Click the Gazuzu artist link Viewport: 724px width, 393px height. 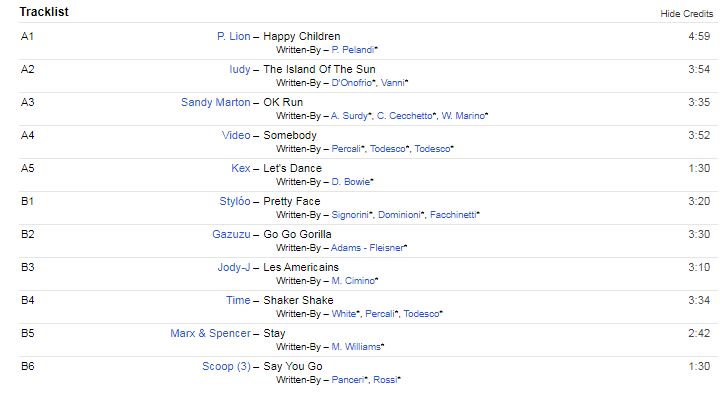[x=231, y=234]
